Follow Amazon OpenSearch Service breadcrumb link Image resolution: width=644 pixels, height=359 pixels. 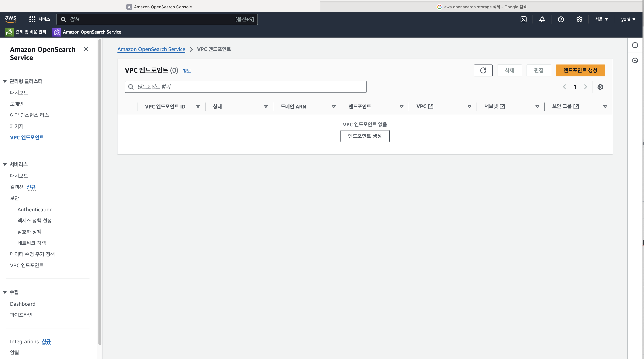[x=151, y=49]
